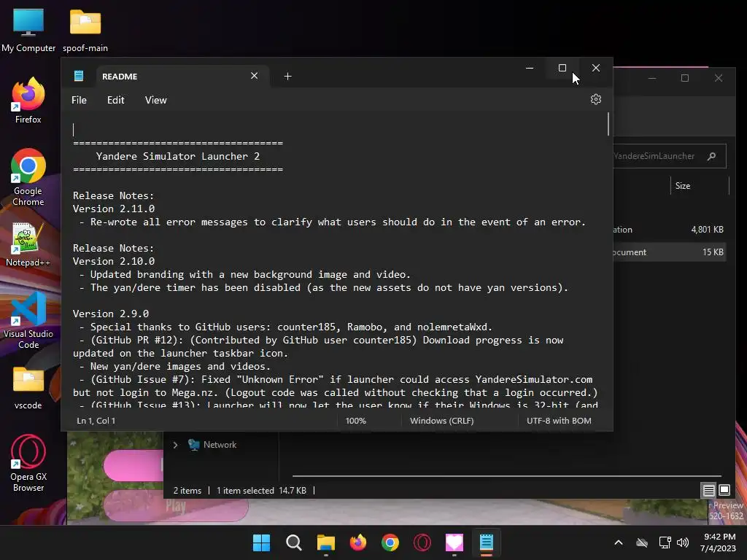Image resolution: width=747 pixels, height=560 pixels.
Task: Click the Notepad app icon in title bar
Action: click(x=79, y=76)
